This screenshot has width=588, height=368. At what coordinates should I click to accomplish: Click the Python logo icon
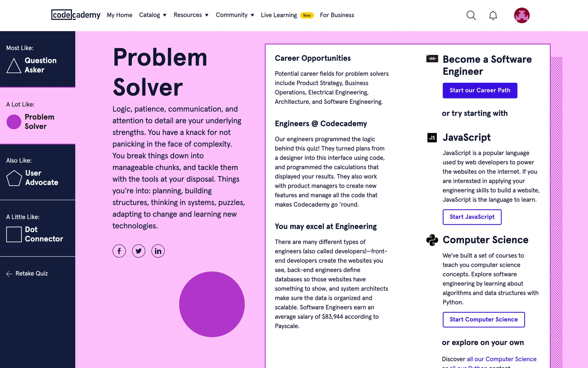pyautogui.click(x=432, y=240)
